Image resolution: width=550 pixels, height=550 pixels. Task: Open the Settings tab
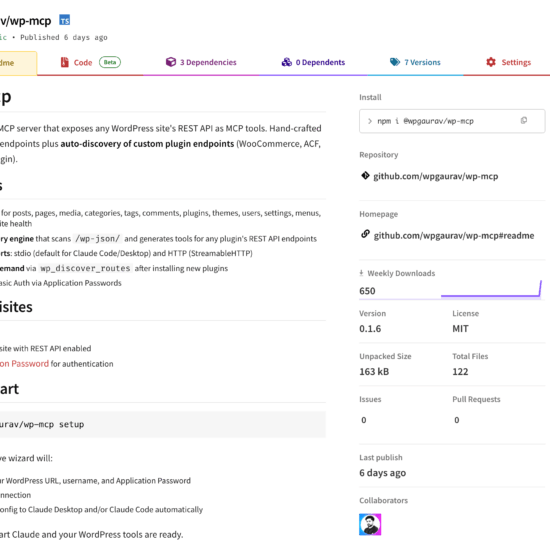point(508,62)
